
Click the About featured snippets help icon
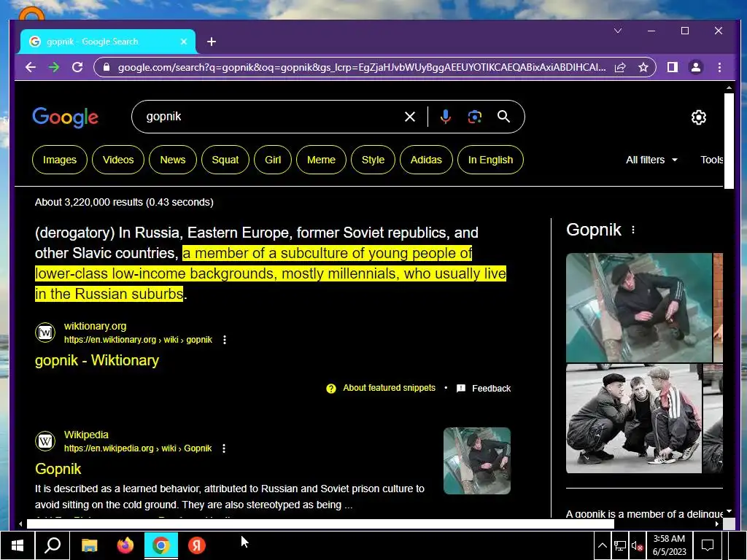330,389
